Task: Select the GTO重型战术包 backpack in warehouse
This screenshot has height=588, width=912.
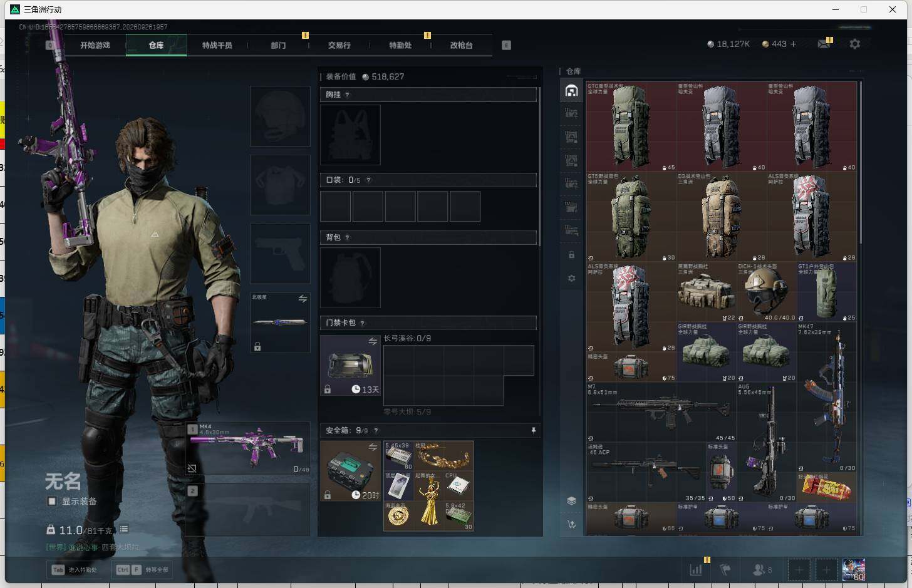Action: coord(631,126)
